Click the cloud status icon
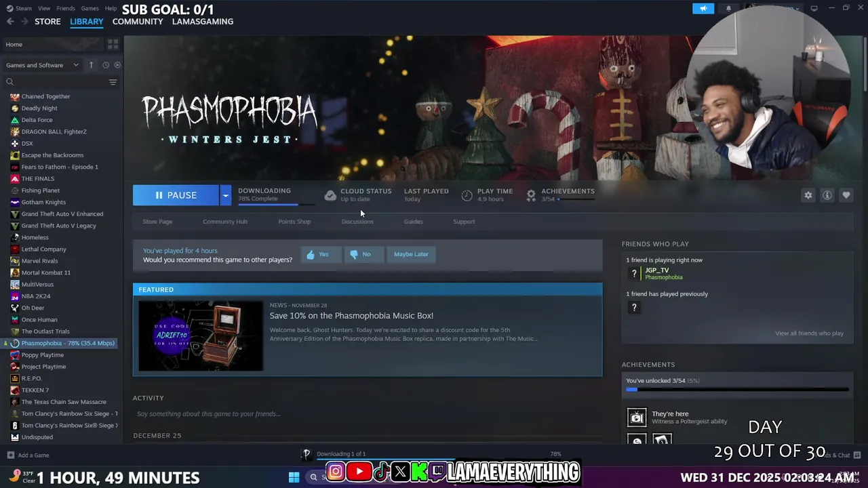Screen dimensions: 868x488 [330, 195]
